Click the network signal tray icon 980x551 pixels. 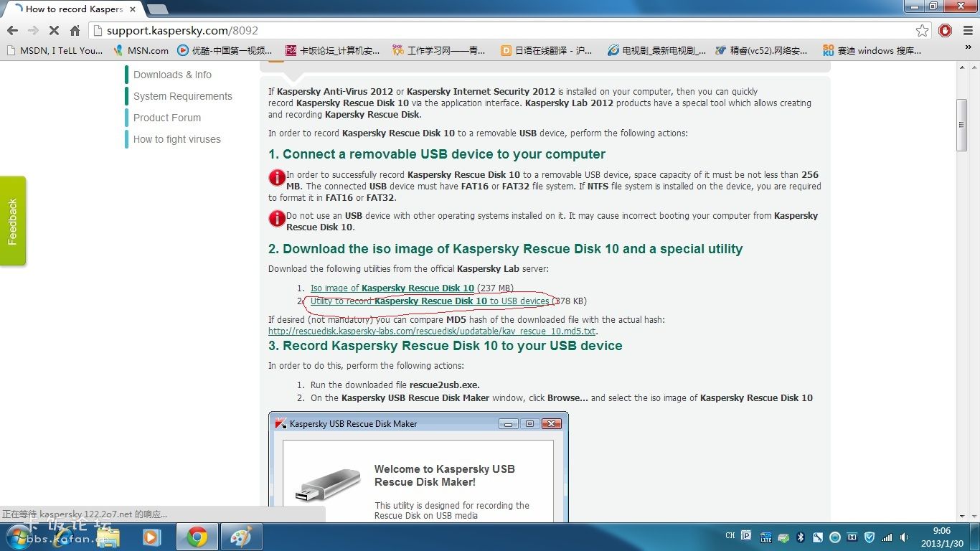click(x=887, y=537)
